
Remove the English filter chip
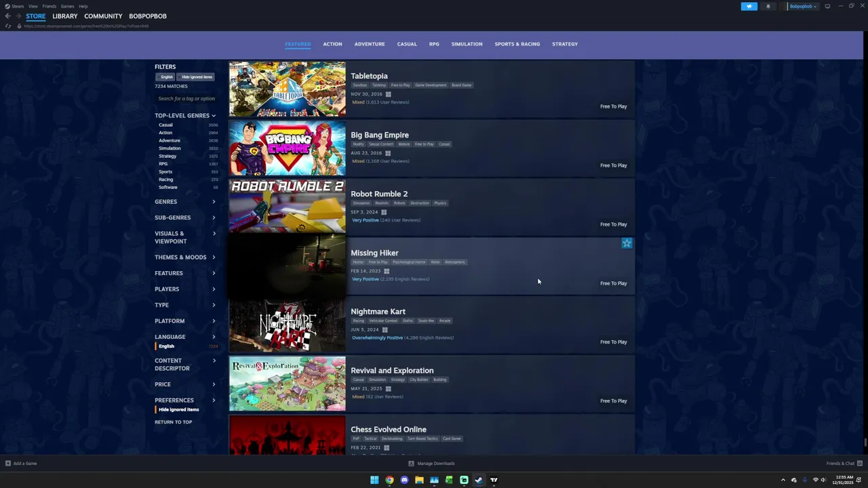tap(166, 77)
